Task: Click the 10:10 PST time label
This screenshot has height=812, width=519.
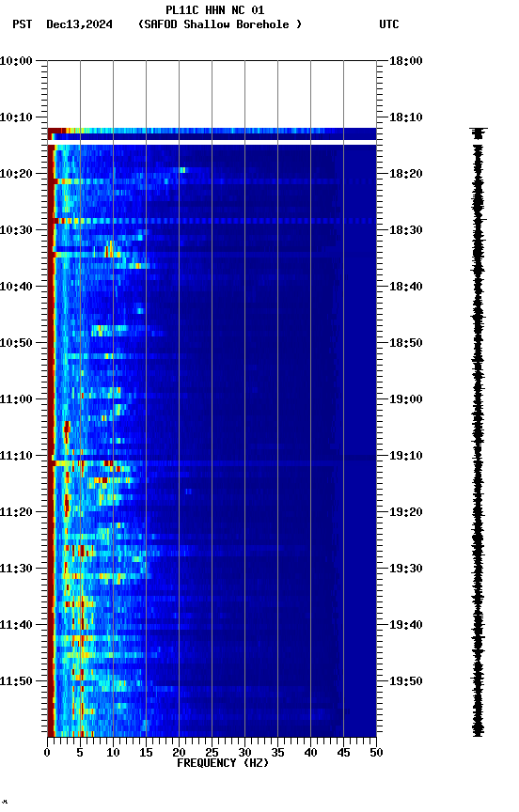Action: [x=16, y=117]
